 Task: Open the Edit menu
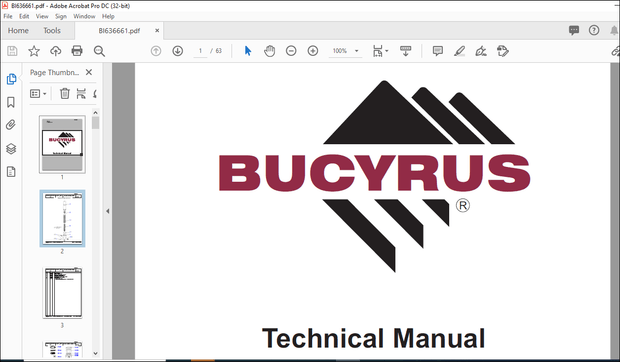24,16
